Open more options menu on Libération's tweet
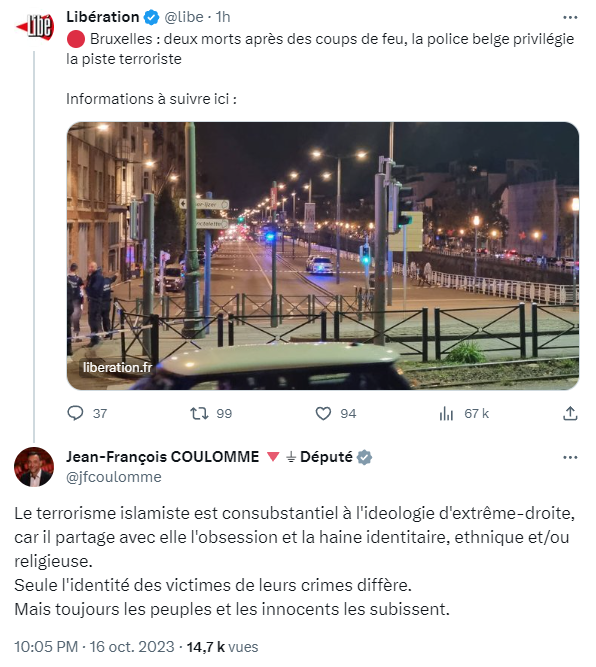596x667 pixels. pos(570,17)
